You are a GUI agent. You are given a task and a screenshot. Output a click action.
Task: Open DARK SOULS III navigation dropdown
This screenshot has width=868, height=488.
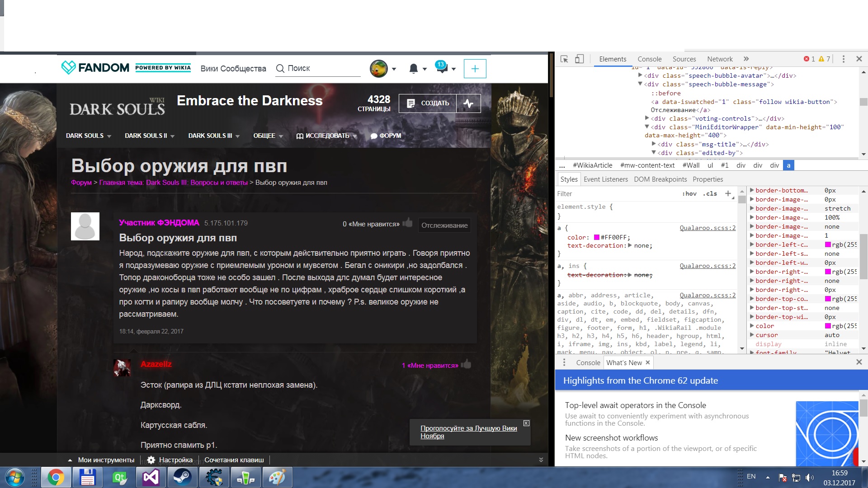click(214, 136)
